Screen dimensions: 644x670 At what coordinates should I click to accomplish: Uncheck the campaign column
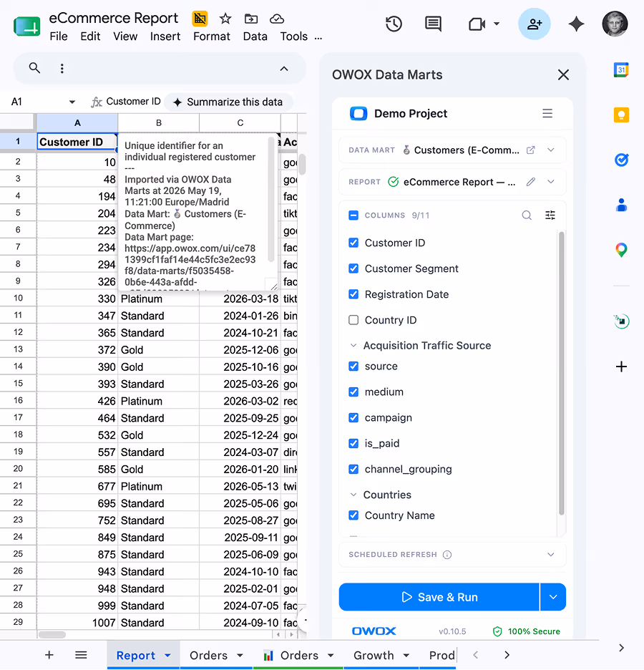[x=353, y=417]
